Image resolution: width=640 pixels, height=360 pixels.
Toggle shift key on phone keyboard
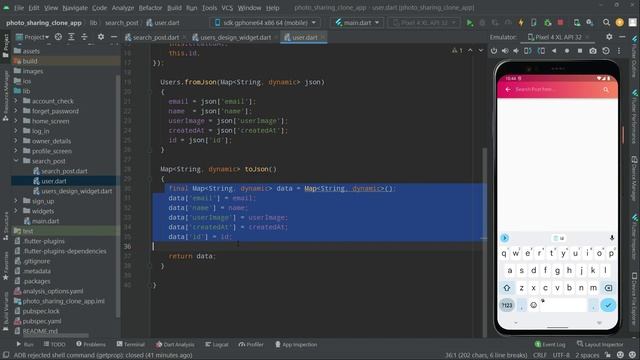pyautogui.click(x=507, y=288)
